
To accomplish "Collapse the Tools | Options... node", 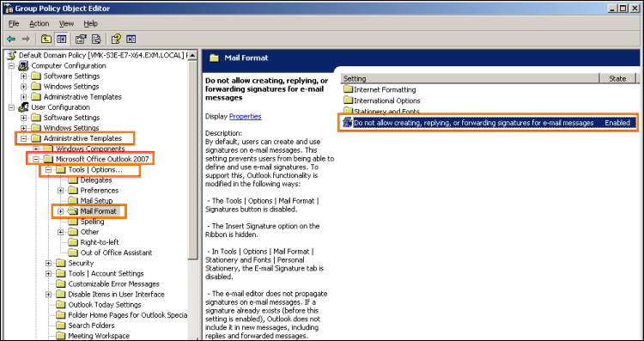I will (48, 170).
